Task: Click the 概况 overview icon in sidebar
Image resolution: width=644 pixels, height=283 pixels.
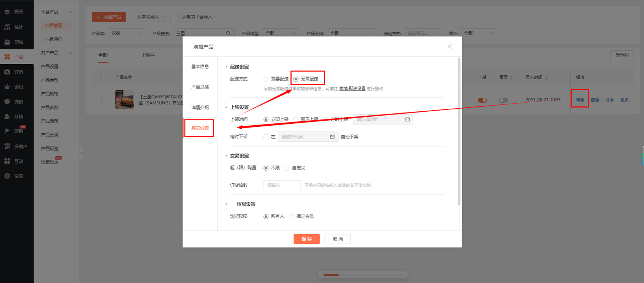Action: click(x=7, y=12)
